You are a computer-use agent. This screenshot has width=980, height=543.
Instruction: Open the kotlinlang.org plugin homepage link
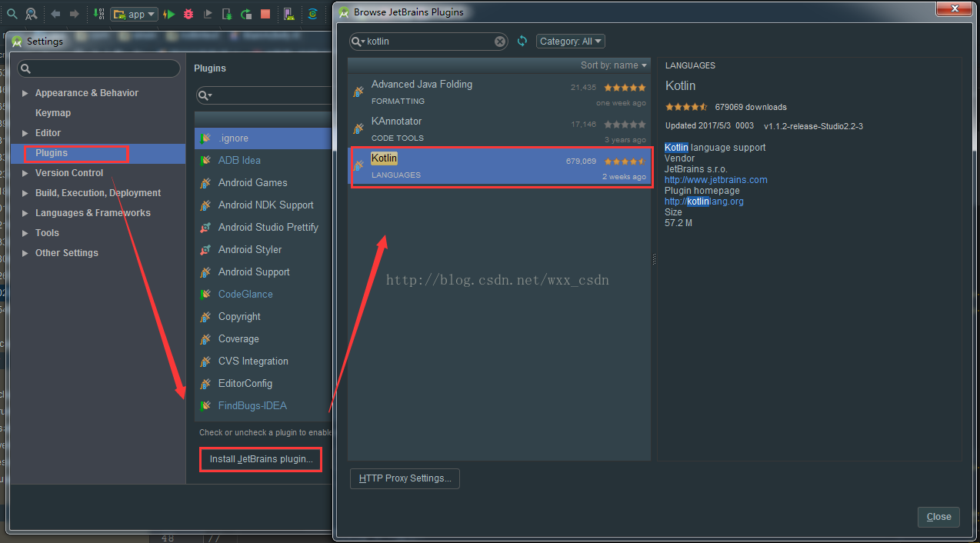(704, 202)
